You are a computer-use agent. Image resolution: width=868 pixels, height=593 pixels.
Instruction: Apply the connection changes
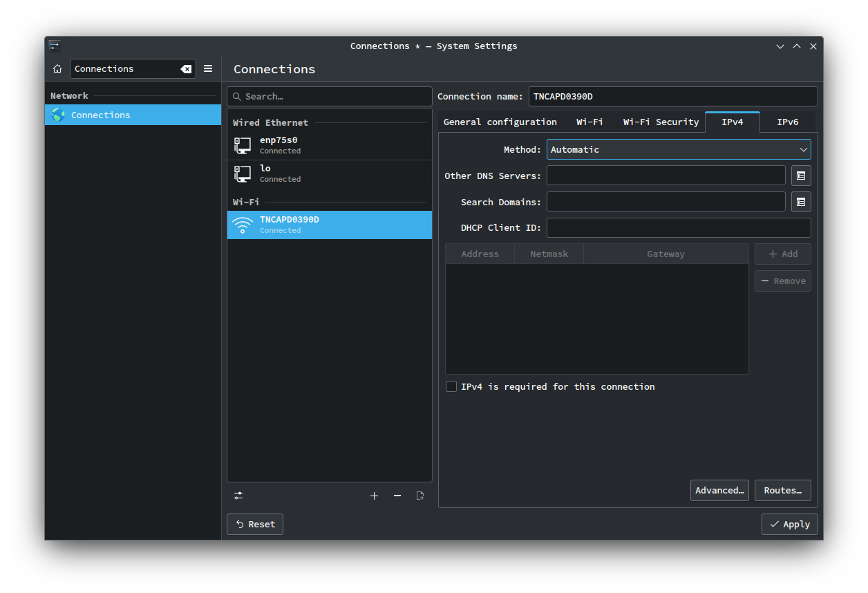790,524
